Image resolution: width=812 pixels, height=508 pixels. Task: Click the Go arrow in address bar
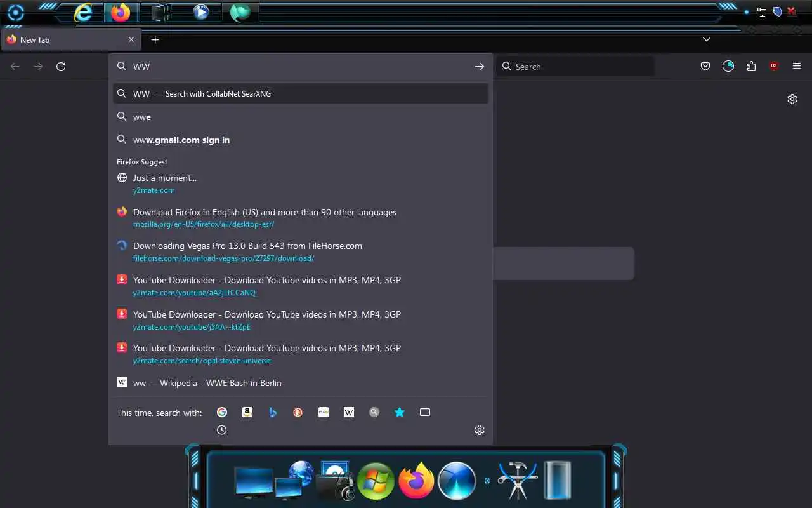coord(480,67)
